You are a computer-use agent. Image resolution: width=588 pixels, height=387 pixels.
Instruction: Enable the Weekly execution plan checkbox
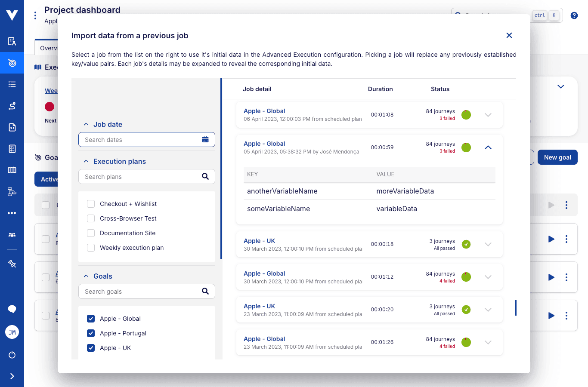pyautogui.click(x=91, y=248)
